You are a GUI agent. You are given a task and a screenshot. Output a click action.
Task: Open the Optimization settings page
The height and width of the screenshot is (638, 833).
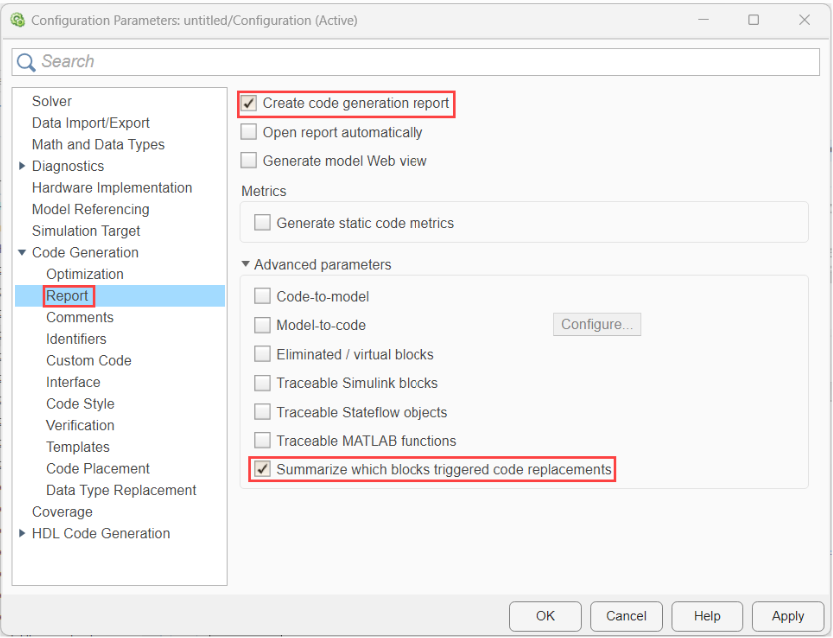coord(84,273)
